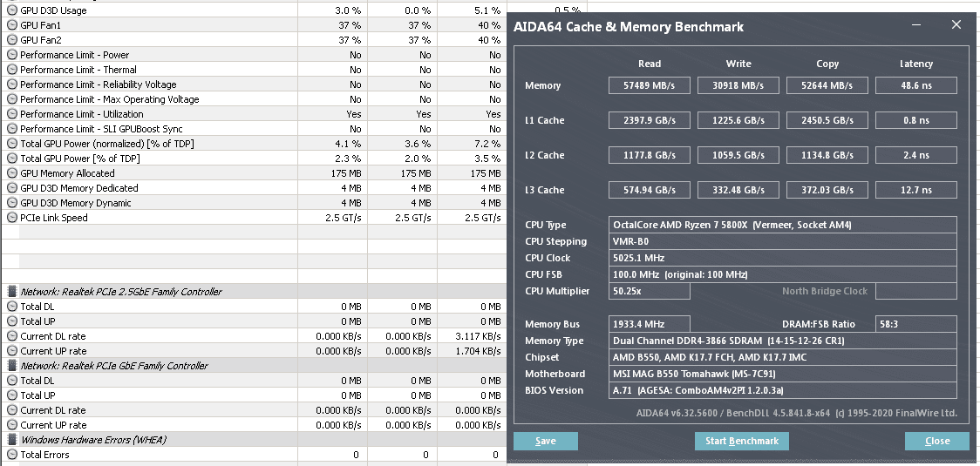Click the GPU Fan1 sensor clock icon

12,25
